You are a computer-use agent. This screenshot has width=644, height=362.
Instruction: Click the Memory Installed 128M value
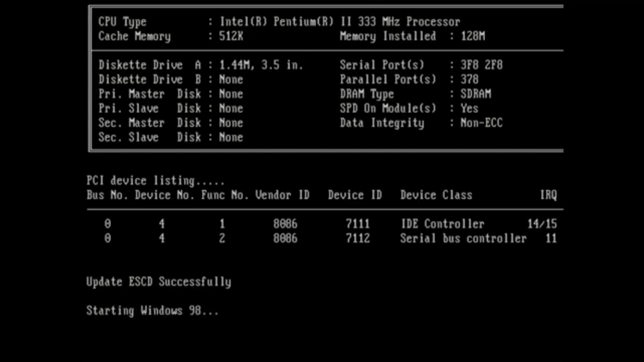(473, 36)
